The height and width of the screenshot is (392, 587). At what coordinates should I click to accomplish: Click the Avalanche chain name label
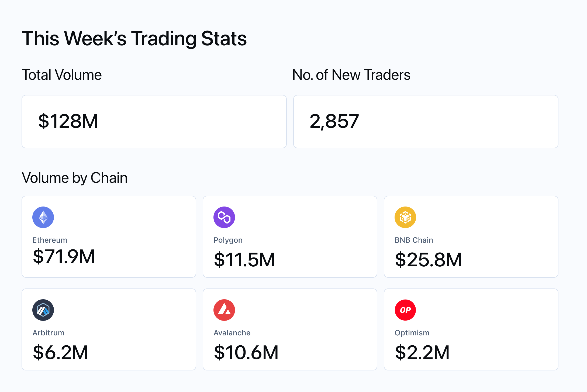[232, 333]
